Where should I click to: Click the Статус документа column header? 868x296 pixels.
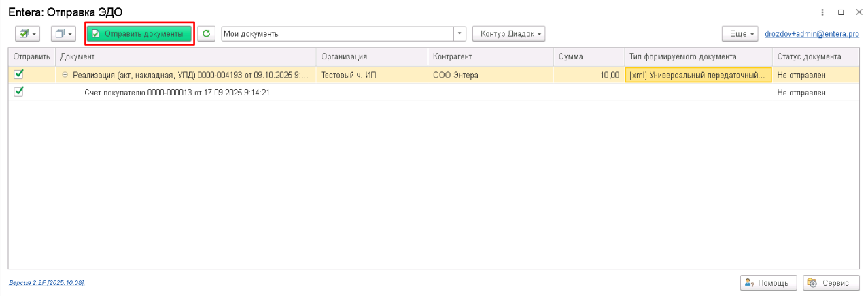pos(816,56)
